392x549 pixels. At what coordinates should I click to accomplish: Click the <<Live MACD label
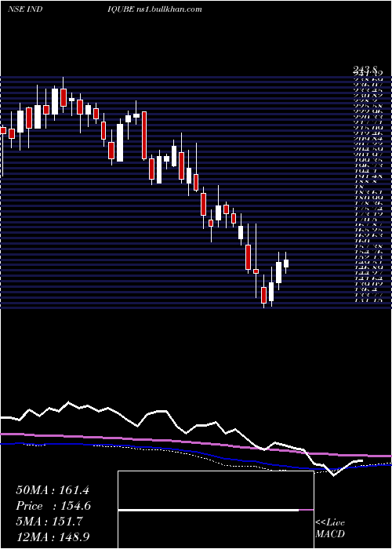[x=330, y=529]
